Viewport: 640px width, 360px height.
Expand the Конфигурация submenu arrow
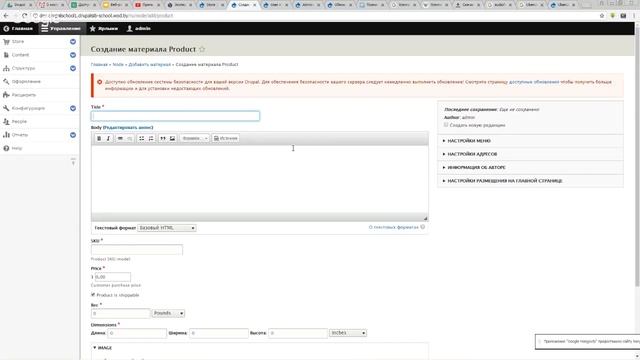(73, 108)
